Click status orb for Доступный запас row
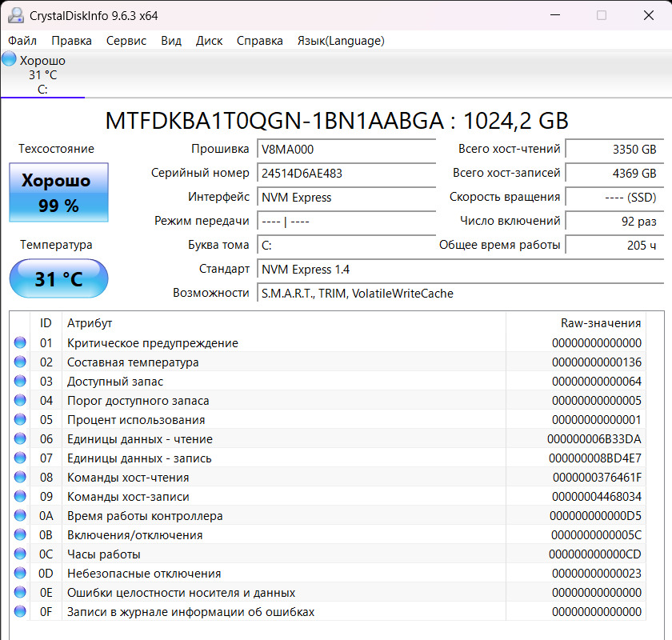The width and height of the screenshot is (672, 640). pos(20,381)
